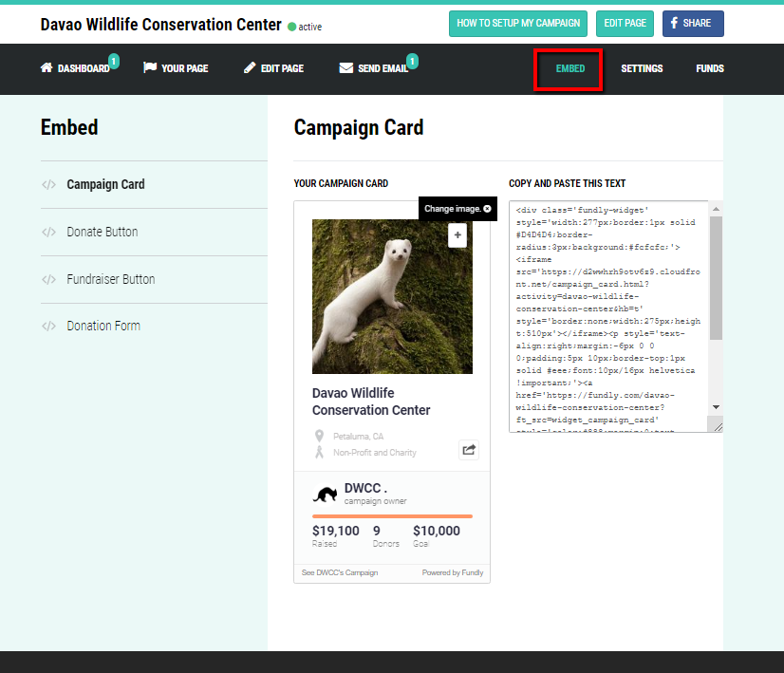Click the orange fundraising progress bar
The height and width of the screenshot is (673, 784).
pos(392,516)
